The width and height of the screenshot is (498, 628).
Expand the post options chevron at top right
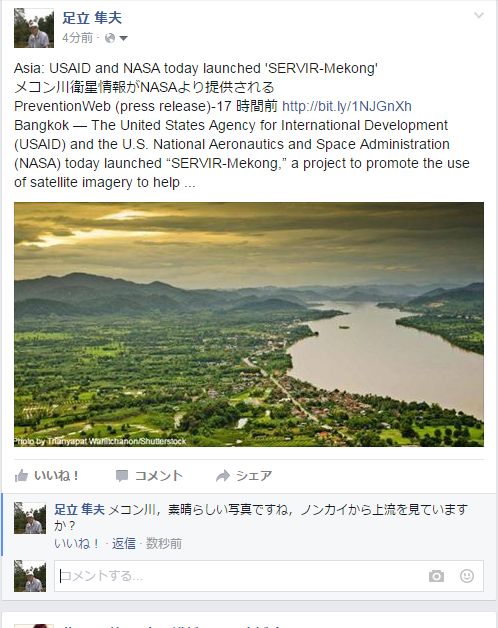point(479,15)
